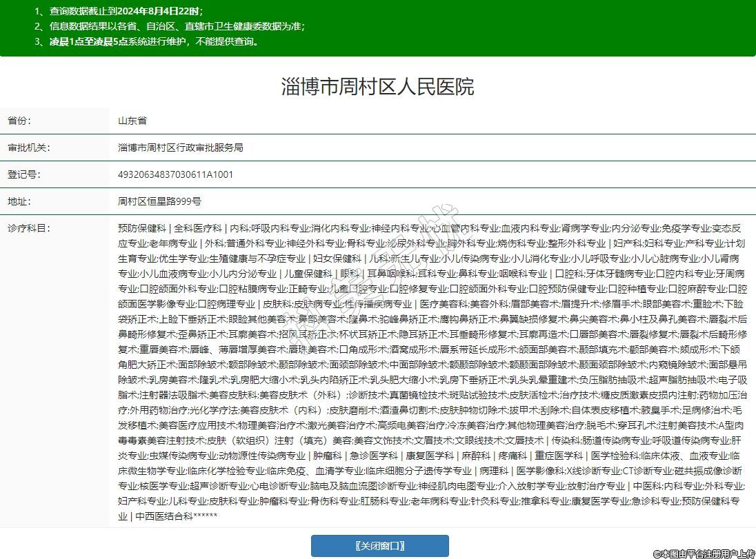The image size is (756, 559).
Task: Click the 山东省 province value
Action: pyautogui.click(x=132, y=121)
